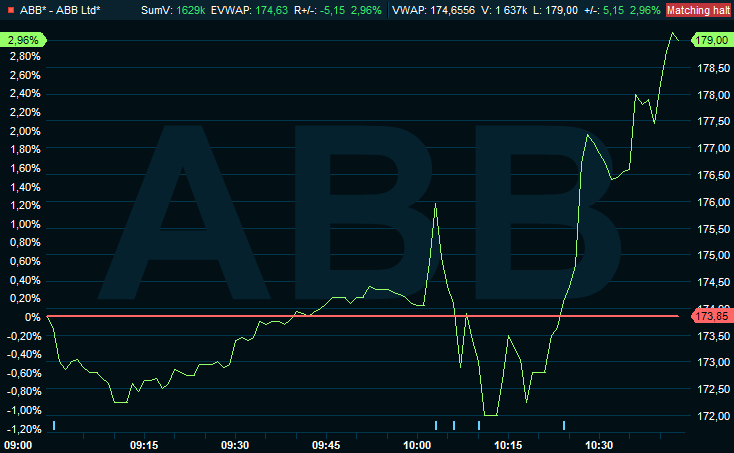Click the 0,20% left axis label

tap(25, 299)
